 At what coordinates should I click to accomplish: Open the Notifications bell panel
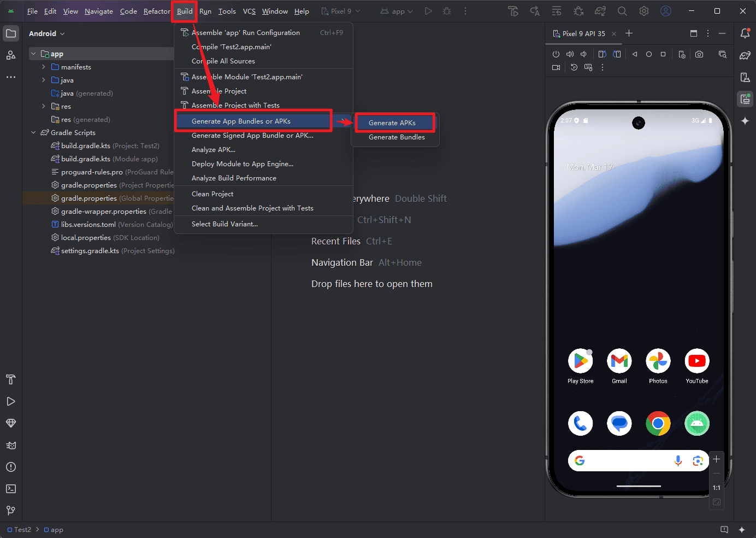point(745,33)
